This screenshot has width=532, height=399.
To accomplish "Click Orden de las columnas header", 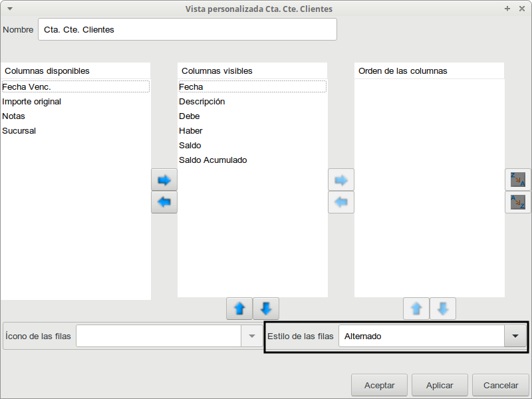I will pos(429,70).
